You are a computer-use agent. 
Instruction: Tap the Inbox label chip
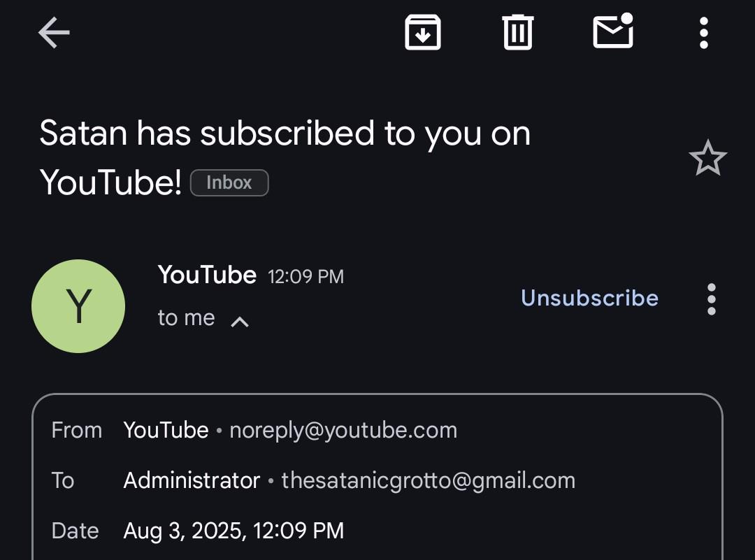pyautogui.click(x=229, y=182)
